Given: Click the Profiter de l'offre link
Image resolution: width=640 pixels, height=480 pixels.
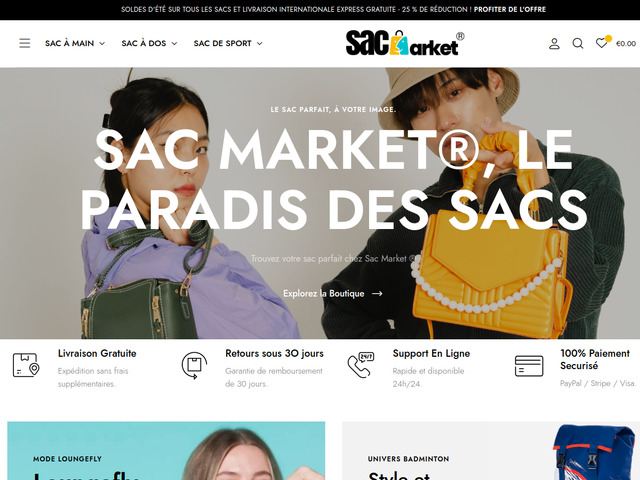Looking at the screenshot, I should click(510, 9).
